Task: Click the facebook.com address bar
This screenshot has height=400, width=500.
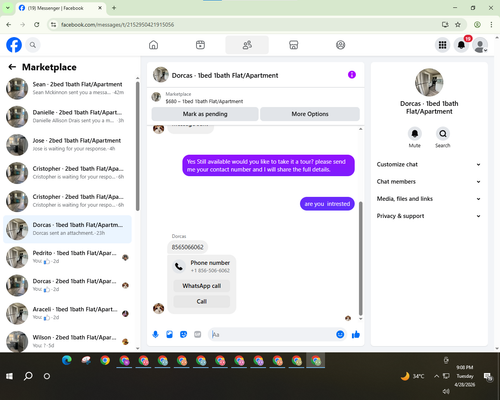Action: (247, 24)
